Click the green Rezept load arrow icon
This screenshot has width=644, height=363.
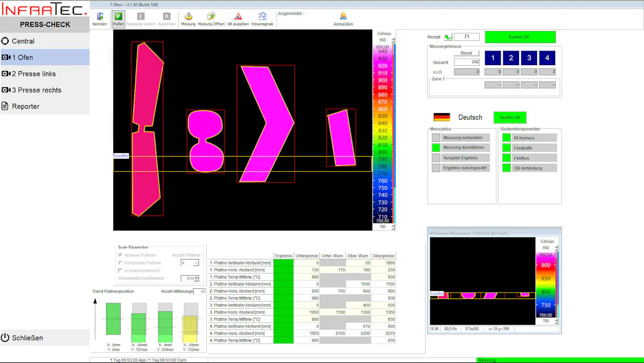coord(447,37)
